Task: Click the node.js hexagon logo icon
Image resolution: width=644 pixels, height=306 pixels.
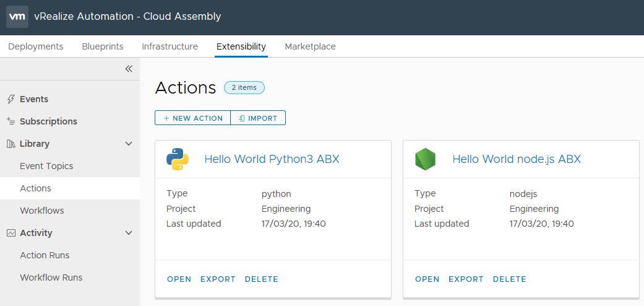Action: click(x=425, y=159)
